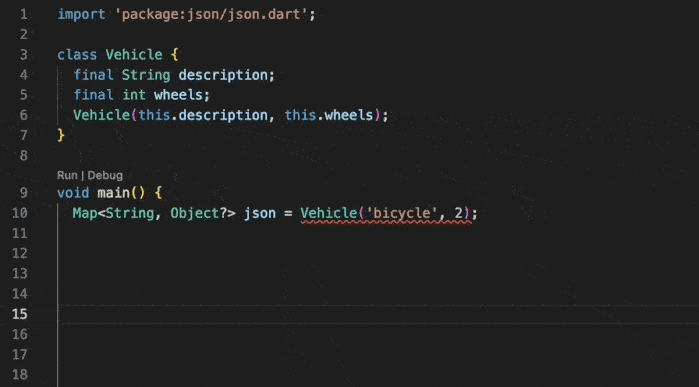Click the closing brace on line 7
Viewport: 699px width, 387px height.
point(61,135)
